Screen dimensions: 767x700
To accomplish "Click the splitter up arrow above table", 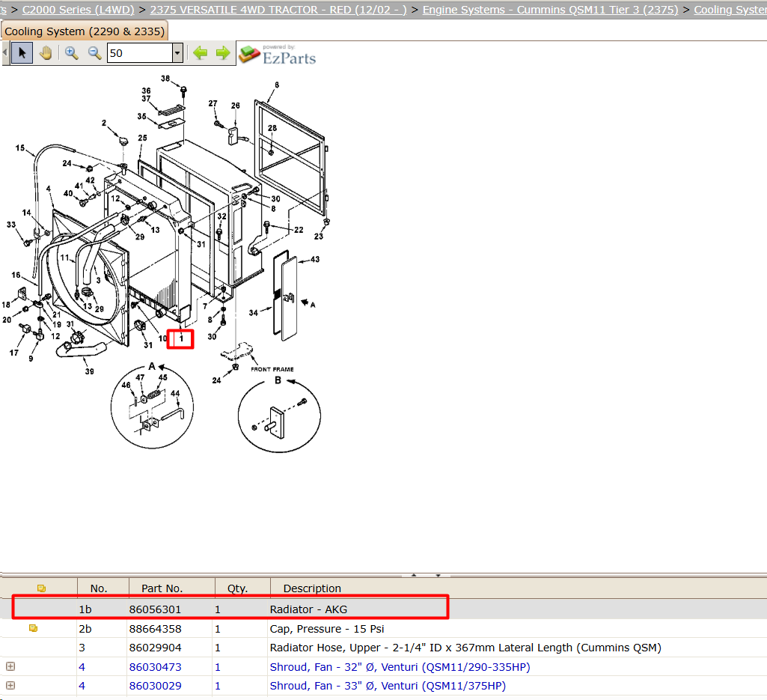I will (x=414, y=575).
